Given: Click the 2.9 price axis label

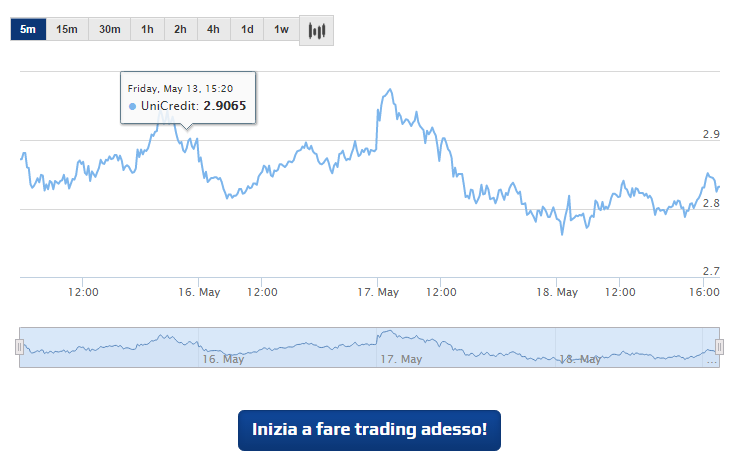Looking at the screenshot, I should click(712, 134).
